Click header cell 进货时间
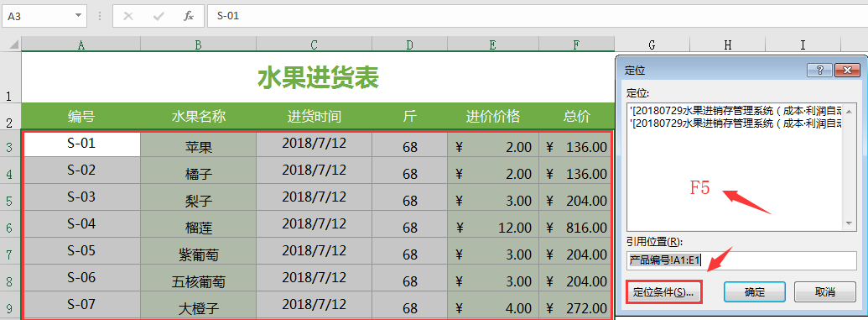Viewport: 868px width, 320px height. (314, 117)
